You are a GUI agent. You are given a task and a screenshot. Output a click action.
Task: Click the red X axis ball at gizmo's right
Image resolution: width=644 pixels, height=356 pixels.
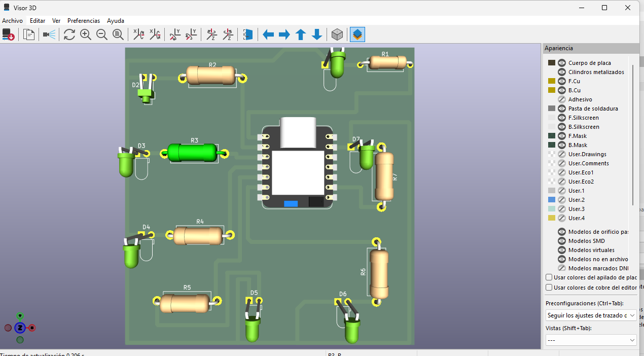[32, 328]
